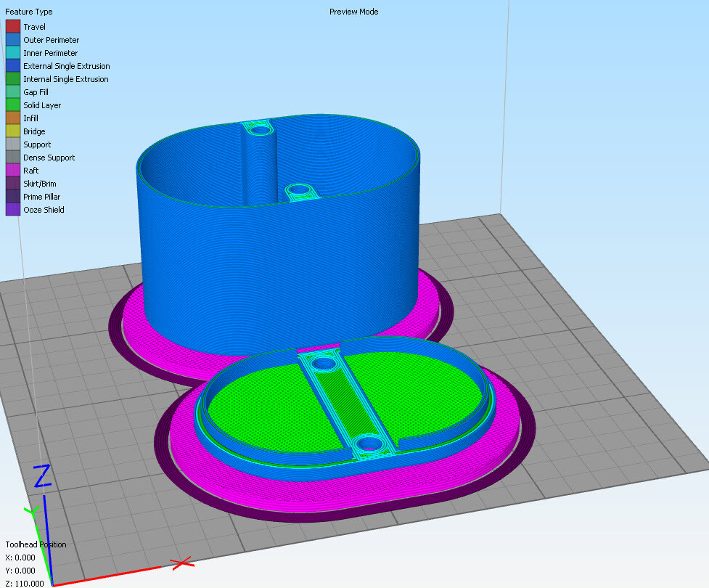Click the Skirt/Brim legend label
Image resolution: width=709 pixels, height=588 pixels.
pyautogui.click(x=39, y=184)
